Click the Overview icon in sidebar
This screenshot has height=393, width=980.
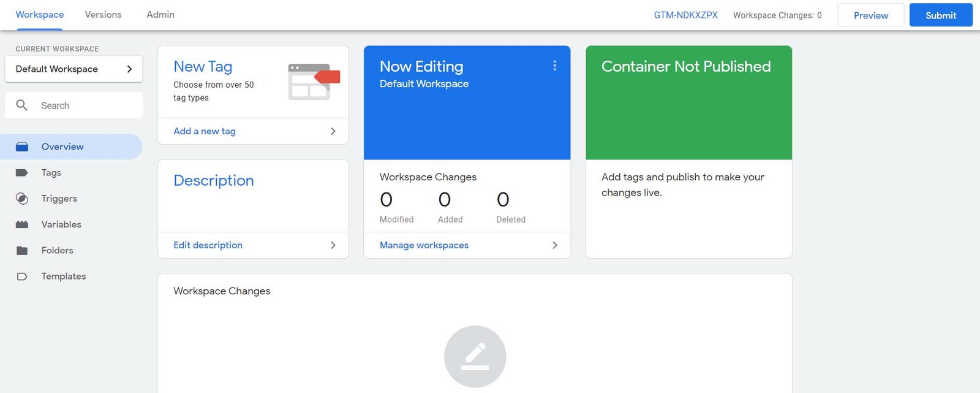(22, 147)
